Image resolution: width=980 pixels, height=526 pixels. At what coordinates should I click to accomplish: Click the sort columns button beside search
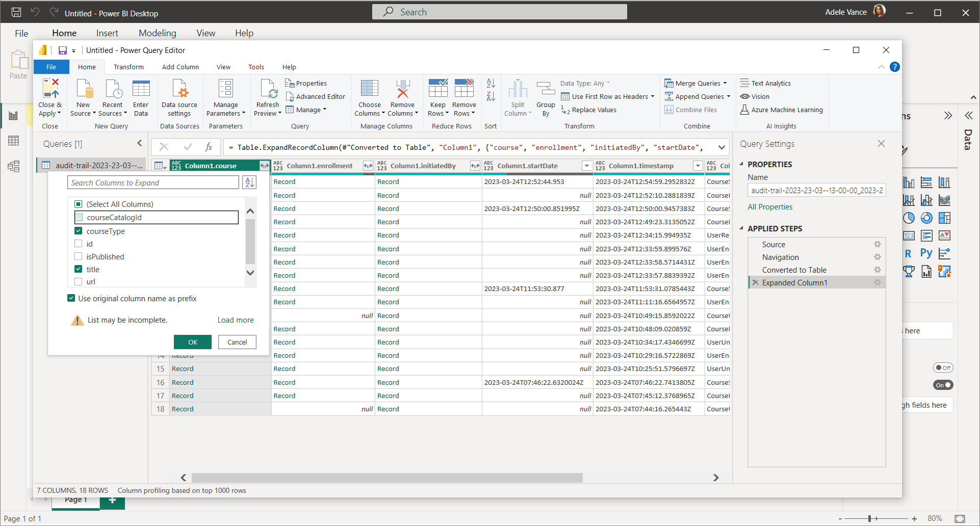point(249,182)
